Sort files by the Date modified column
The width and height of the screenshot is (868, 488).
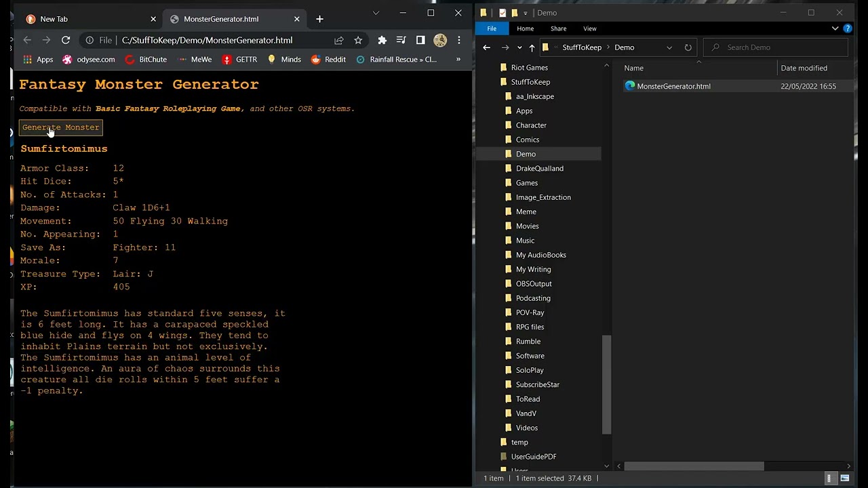pyautogui.click(x=804, y=68)
